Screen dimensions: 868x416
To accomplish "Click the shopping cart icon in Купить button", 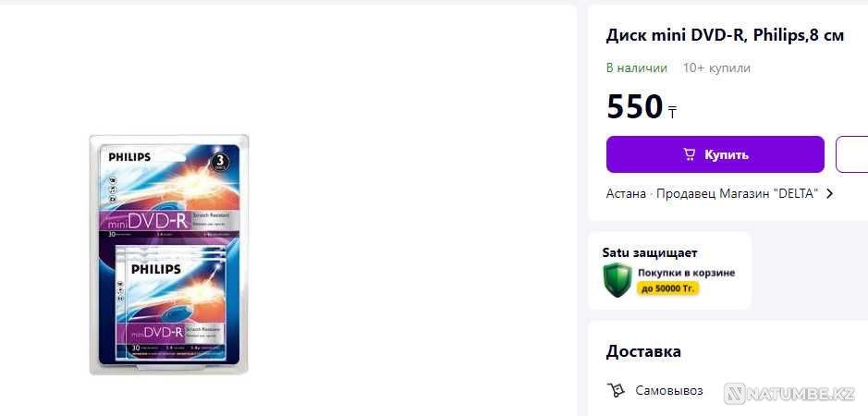I will [690, 154].
